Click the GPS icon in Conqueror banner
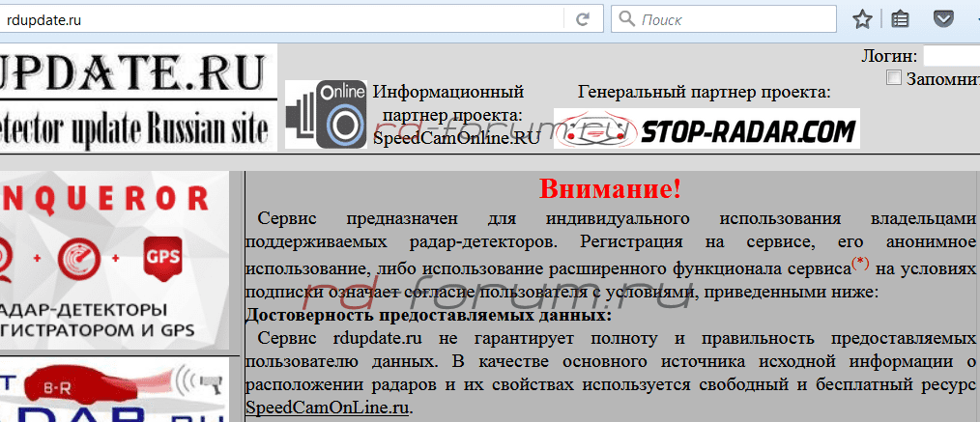The width and height of the screenshot is (980, 422). click(161, 257)
